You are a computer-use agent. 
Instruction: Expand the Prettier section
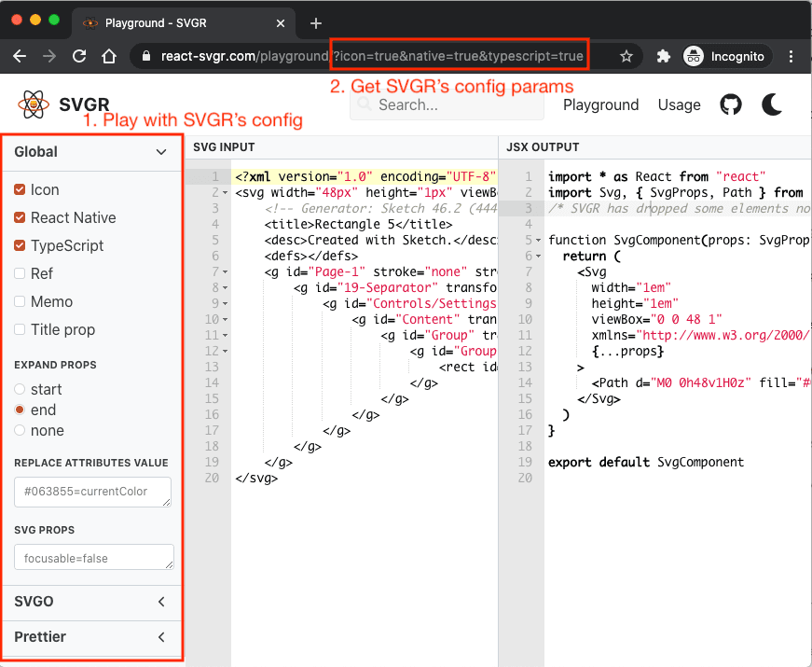tap(159, 637)
